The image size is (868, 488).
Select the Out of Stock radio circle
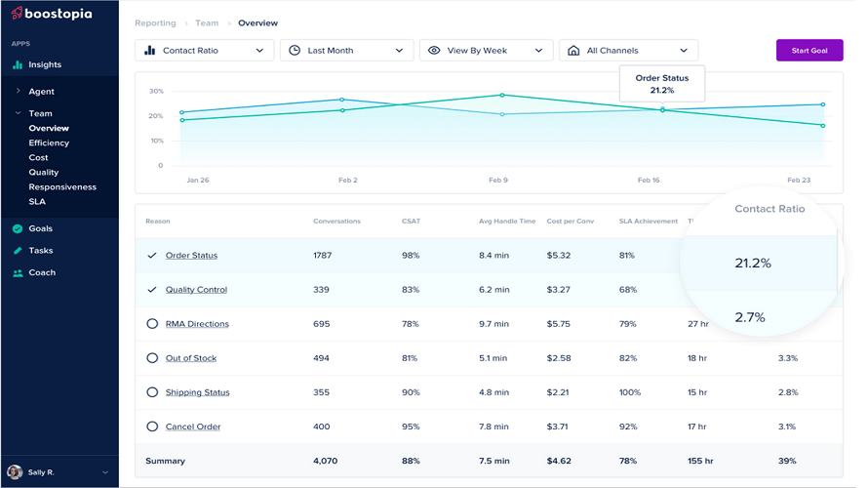coord(152,358)
